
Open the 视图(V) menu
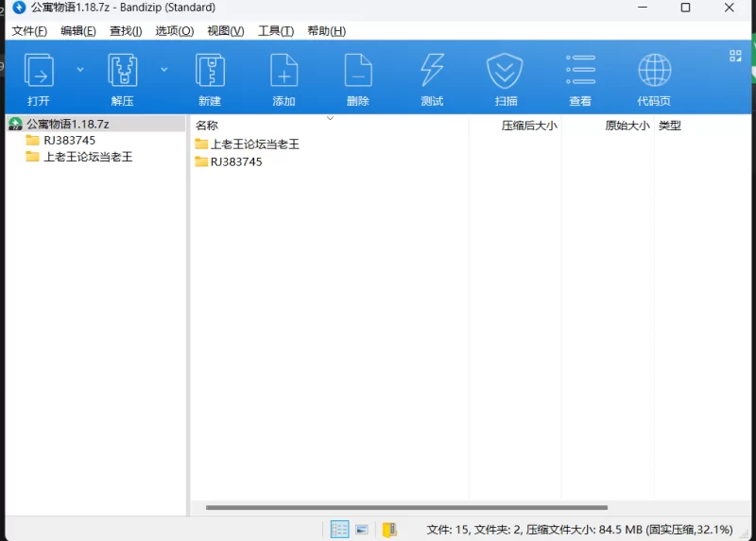pos(226,31)
